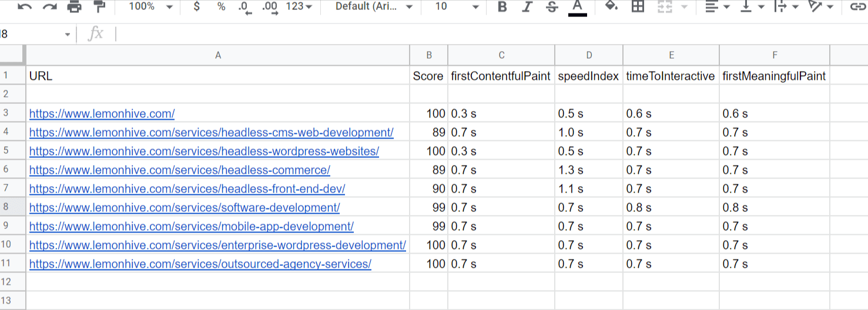Format cells as currency with dollar icon
Viewport: 868px width, 310px height.
click(196, 6)
